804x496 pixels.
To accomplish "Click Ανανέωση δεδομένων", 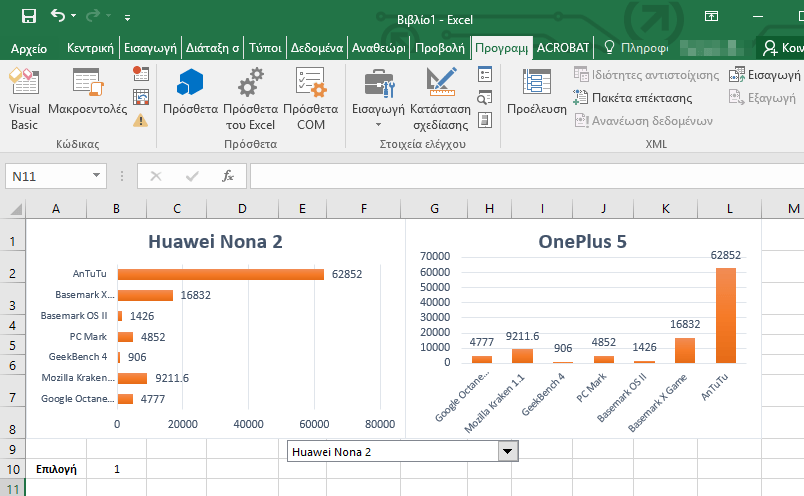I will click(x=643, y=121).
